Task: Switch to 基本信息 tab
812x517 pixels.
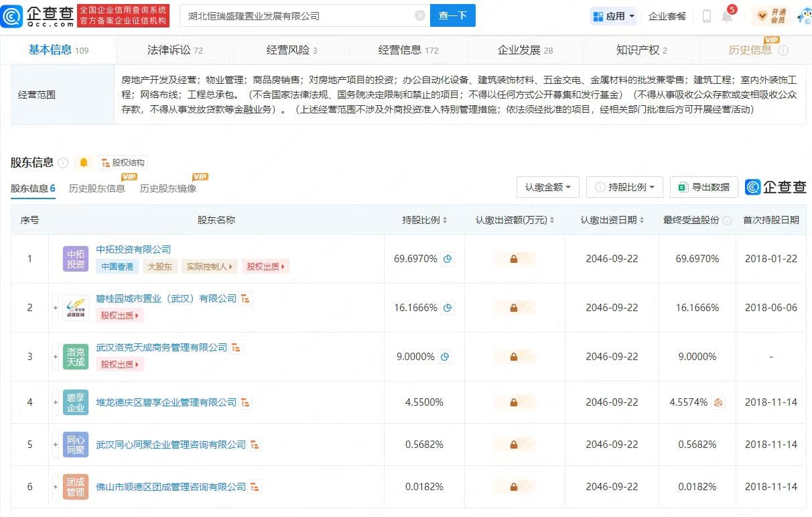Action: (x=58, y=50)
